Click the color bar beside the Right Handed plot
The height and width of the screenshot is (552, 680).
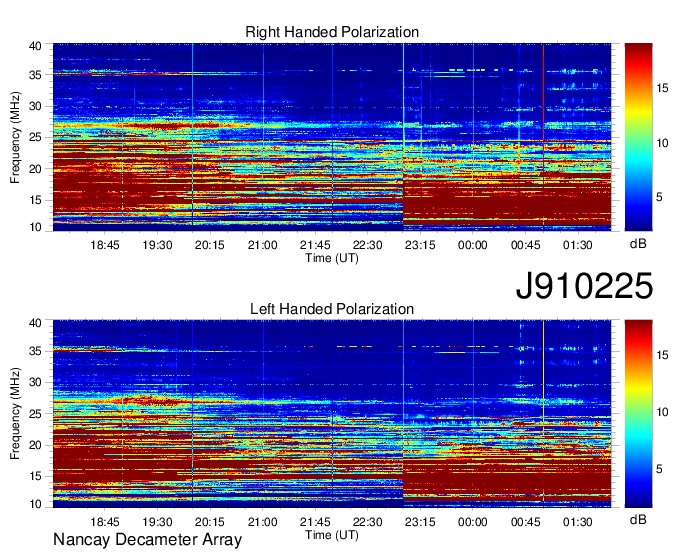coord(638,137)
